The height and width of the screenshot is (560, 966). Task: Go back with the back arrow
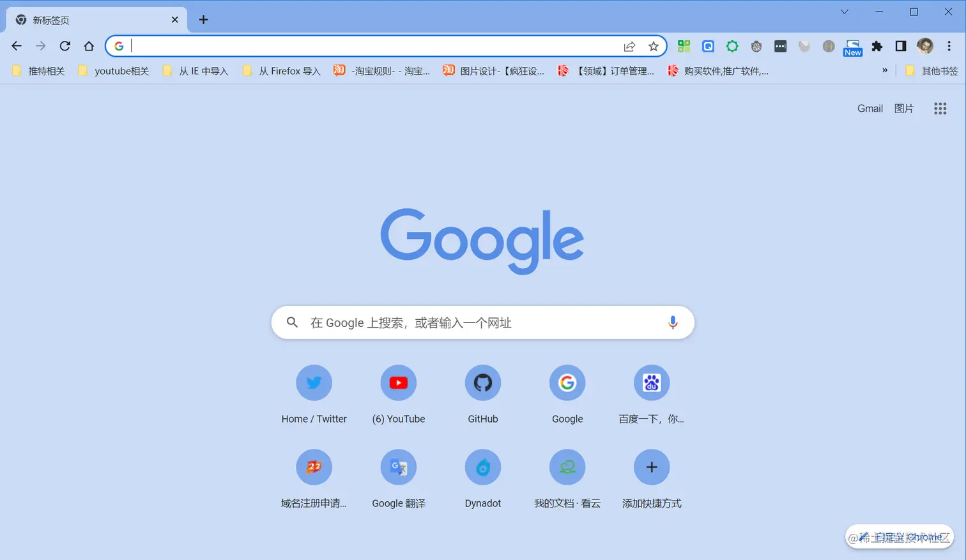(17, 46)
